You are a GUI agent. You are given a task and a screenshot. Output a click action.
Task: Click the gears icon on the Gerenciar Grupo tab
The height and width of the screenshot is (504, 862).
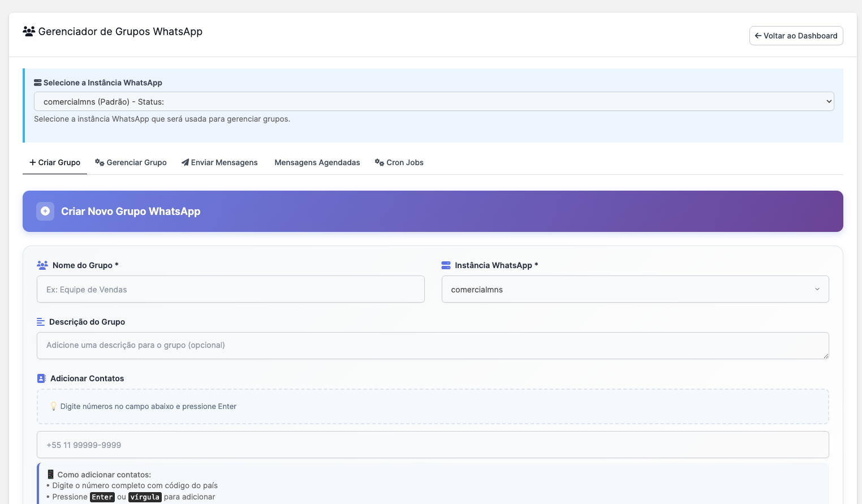(99, 162)
